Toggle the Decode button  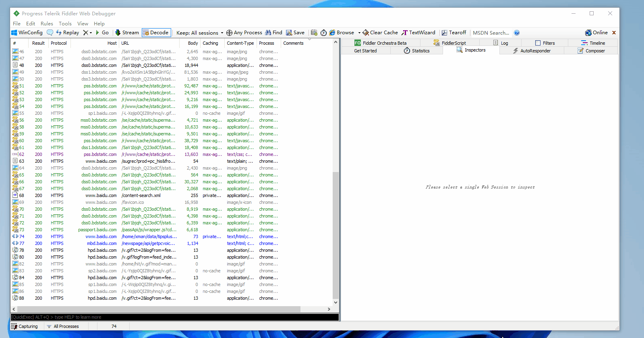point(156,33)
